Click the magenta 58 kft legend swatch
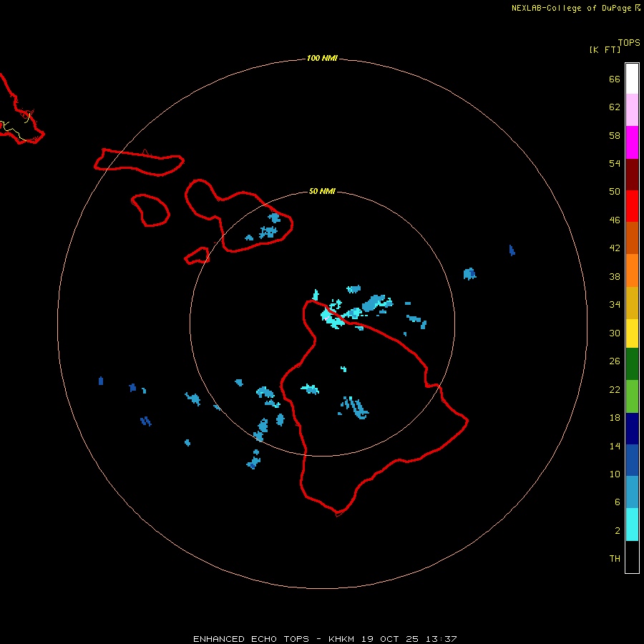The width and height of the screenshot is (644, 644). (x=632, y=142)
